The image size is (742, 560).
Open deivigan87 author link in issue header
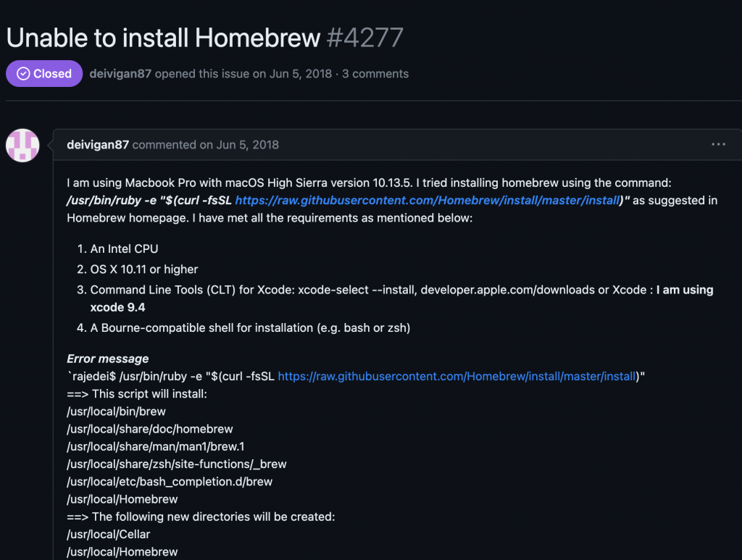(x=120, y=74)
